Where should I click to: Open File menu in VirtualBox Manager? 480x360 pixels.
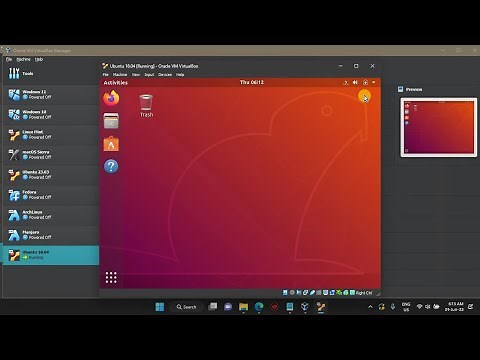(9, 59)
